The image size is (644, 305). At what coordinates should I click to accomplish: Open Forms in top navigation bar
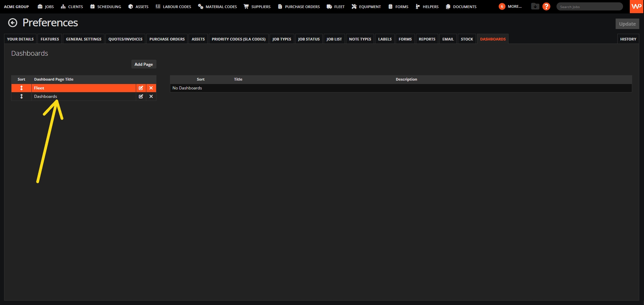coord(398,7)
